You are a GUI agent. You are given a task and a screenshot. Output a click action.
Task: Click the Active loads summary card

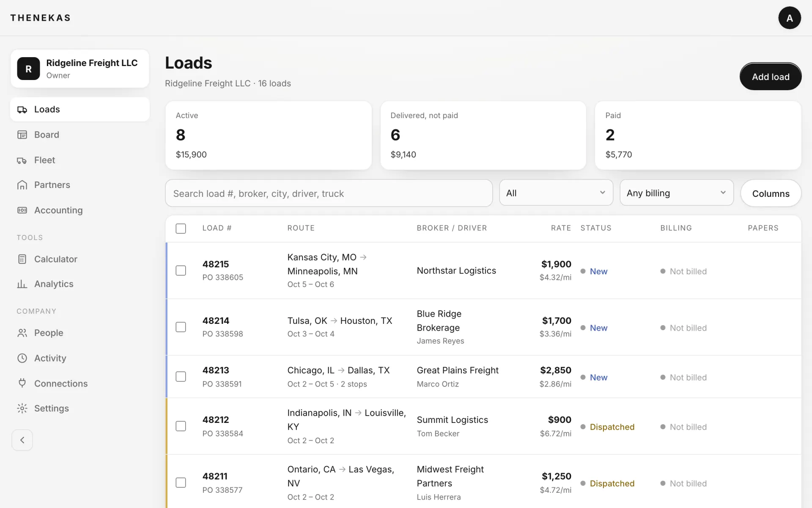[269, 135]
